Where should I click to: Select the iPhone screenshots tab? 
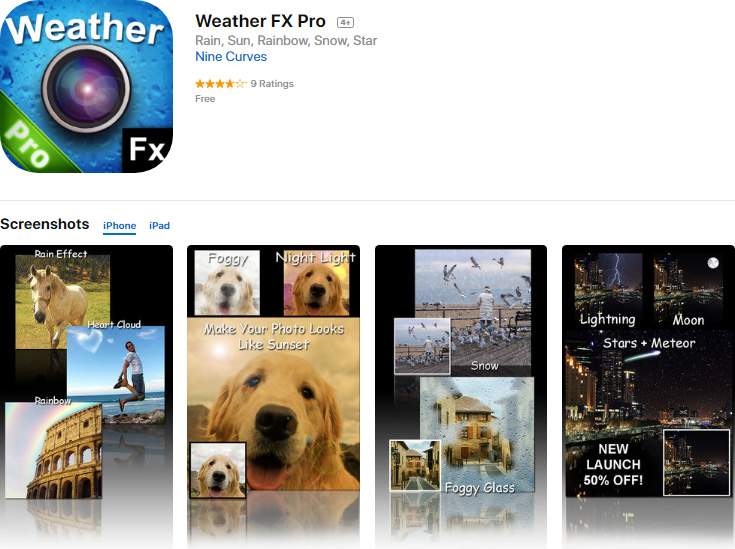120,226
